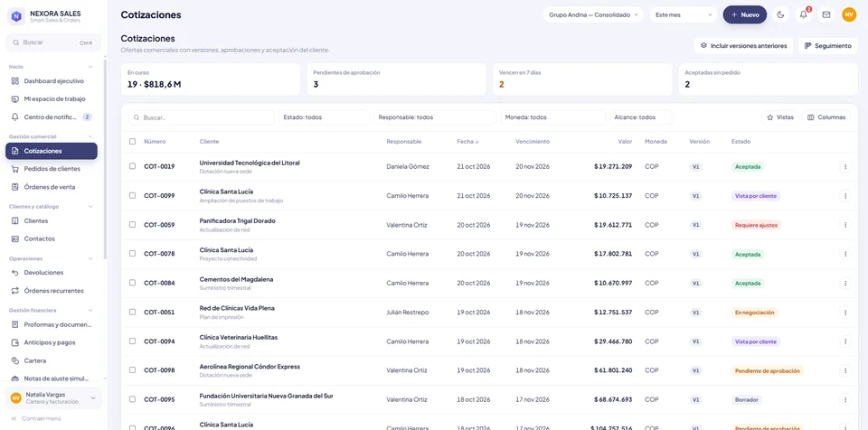868x430 pixels.
Task: Check the COT-0094 row checkbox
Action: pos(132,341)
